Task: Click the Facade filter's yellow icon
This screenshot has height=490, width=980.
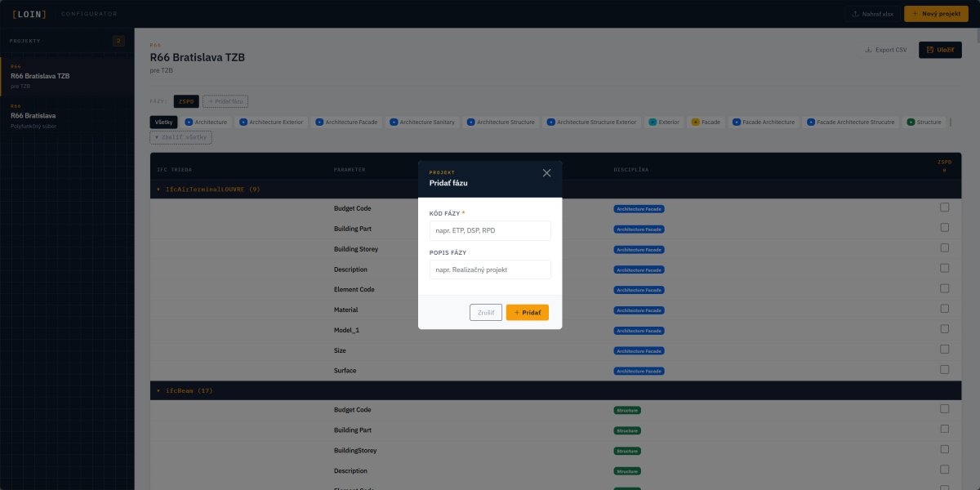Action: coord(695,122)
